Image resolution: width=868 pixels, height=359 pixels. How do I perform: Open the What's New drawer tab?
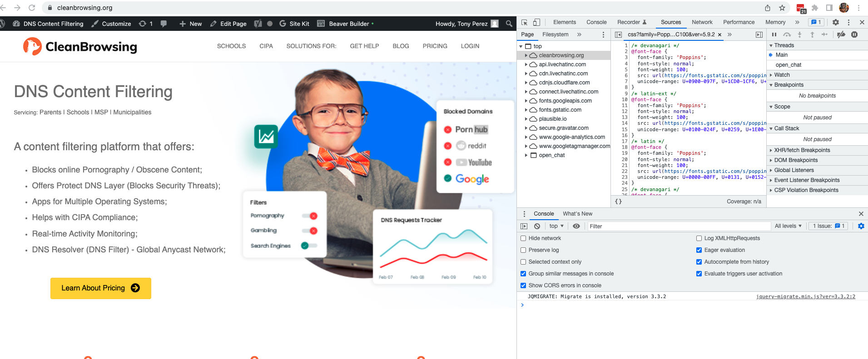[x=578, y=214]
